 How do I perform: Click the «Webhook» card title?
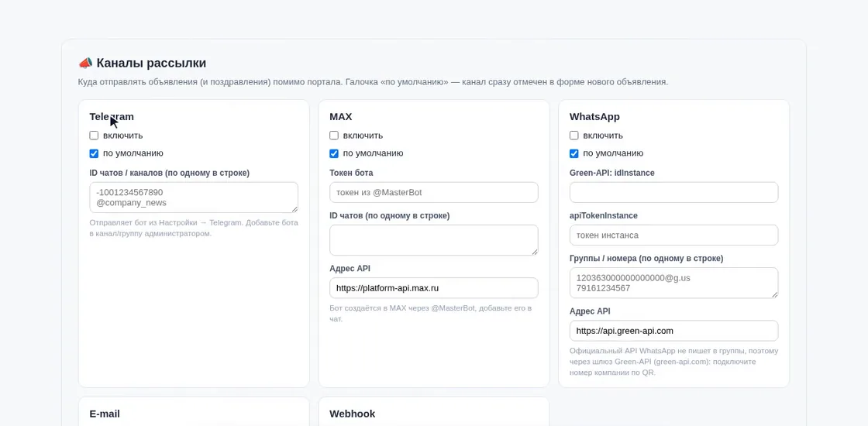click(x=352, y=414)
